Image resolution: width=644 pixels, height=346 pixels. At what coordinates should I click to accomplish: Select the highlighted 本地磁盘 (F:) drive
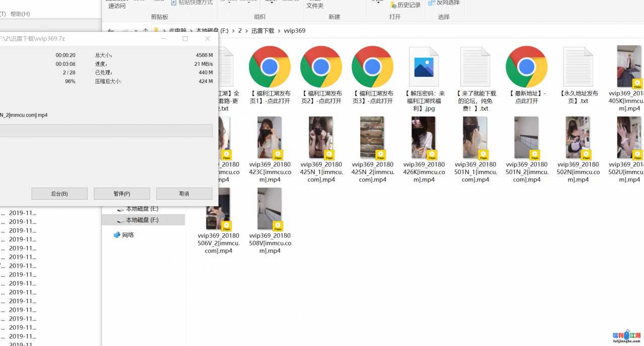(x=143, y=219)
